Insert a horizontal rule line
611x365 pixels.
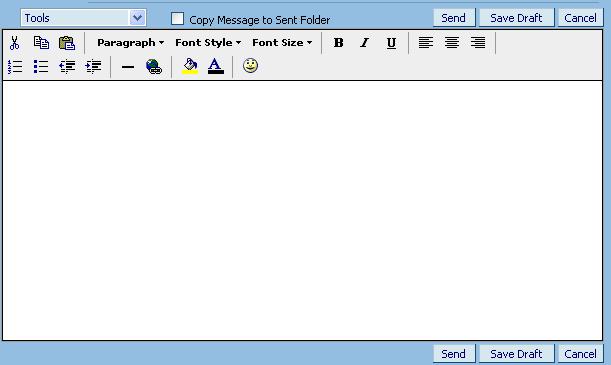tap(127, 67)
